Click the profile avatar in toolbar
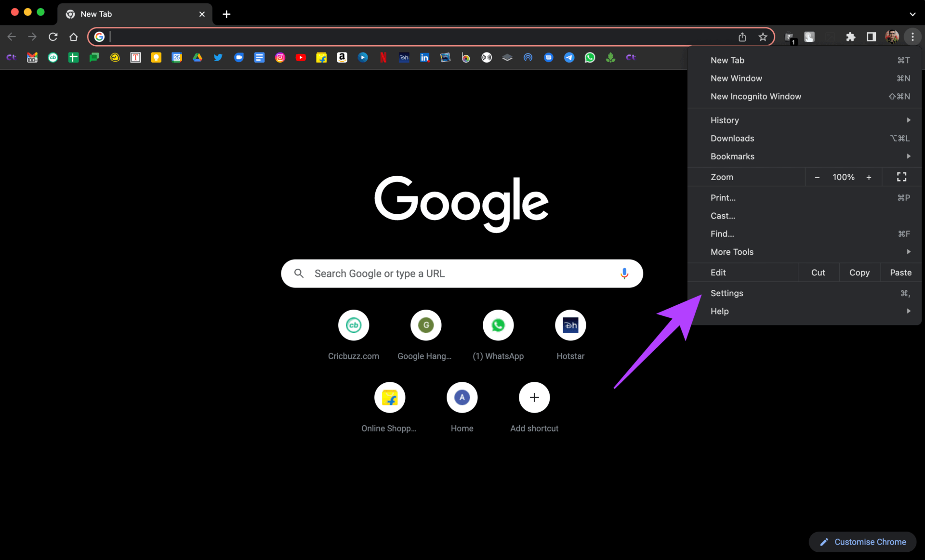The height and width of the screenshot is (560, 925). point(892,37)
